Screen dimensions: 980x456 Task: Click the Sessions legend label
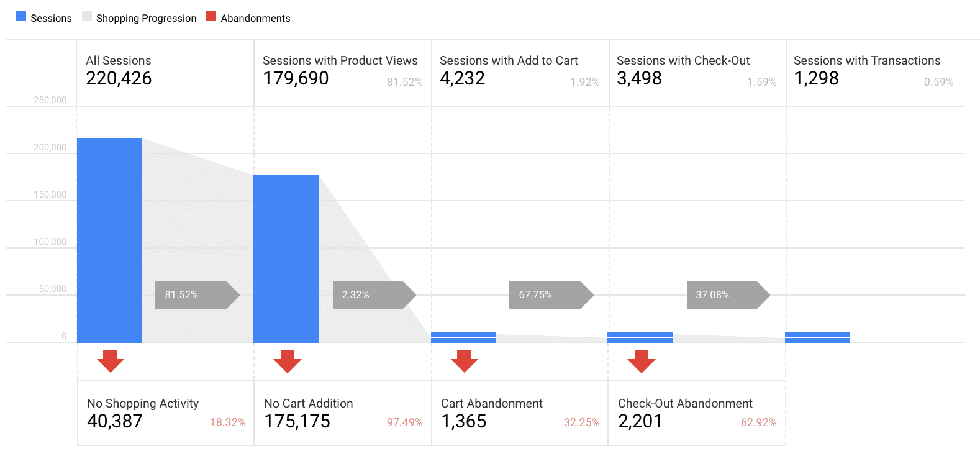[x=52, y=18]
